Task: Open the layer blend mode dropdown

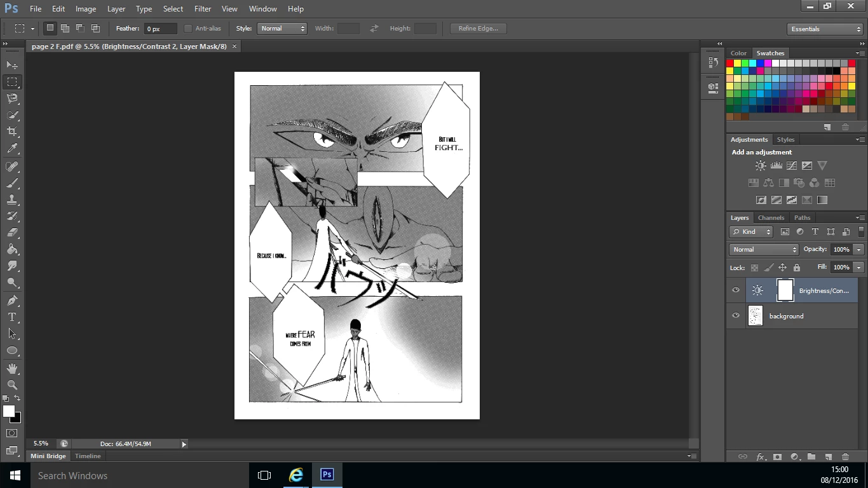Action: 764,250
